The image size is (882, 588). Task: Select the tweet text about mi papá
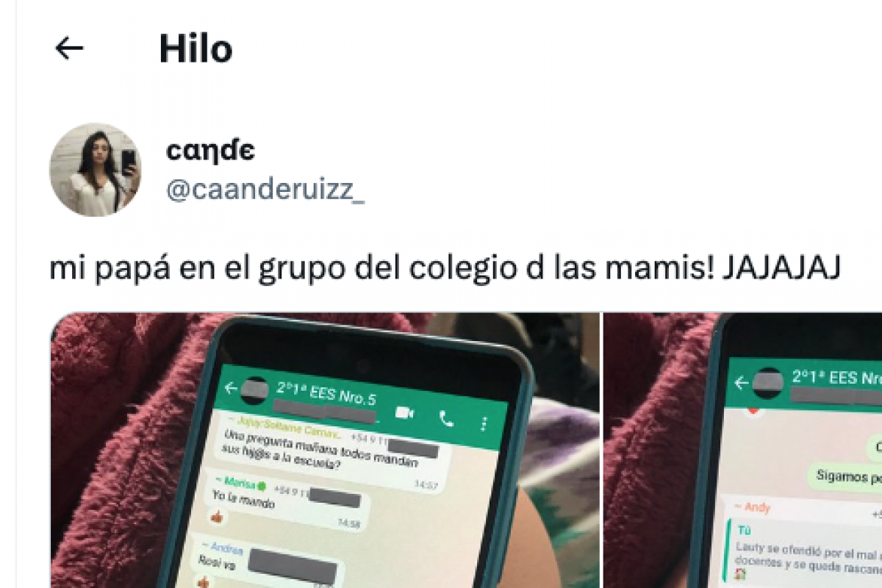445,269
